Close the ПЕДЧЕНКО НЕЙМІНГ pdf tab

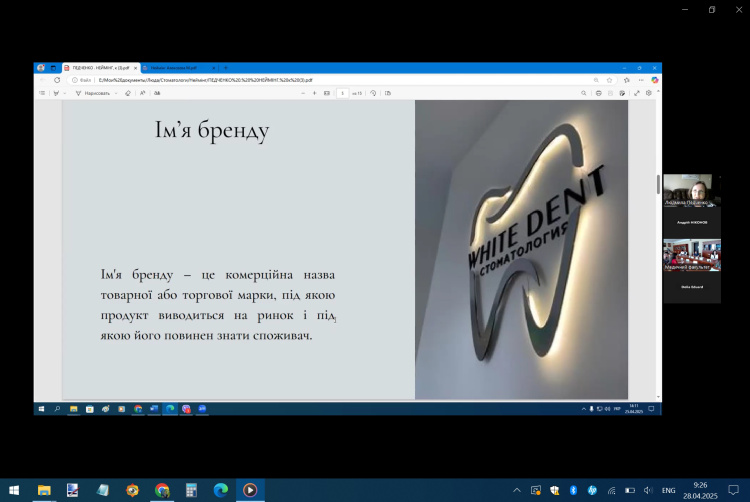[135, 68]
